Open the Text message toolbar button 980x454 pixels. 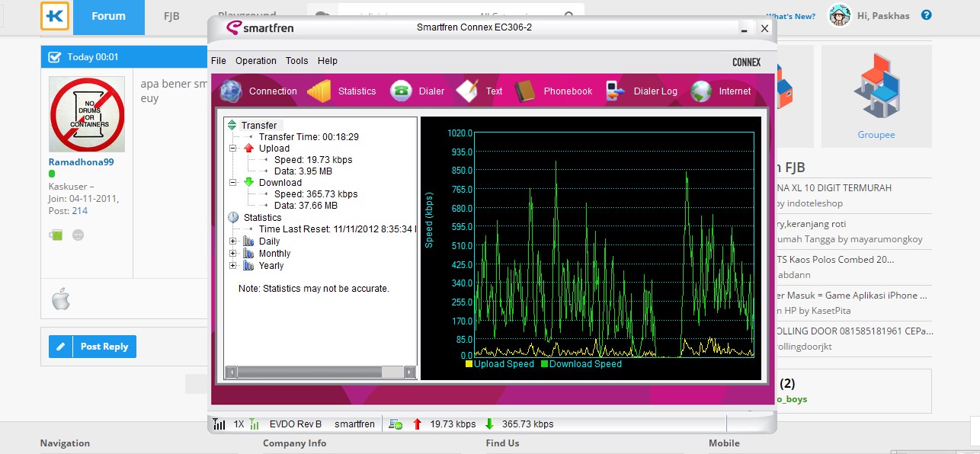[x=479, y=91]
